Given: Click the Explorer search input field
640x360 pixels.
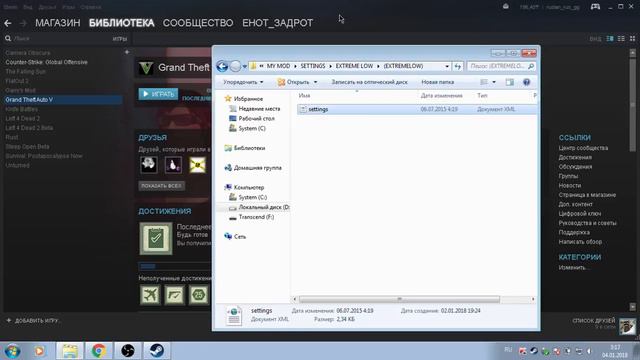Looking at the screenshot, I should tap(497, 66).
